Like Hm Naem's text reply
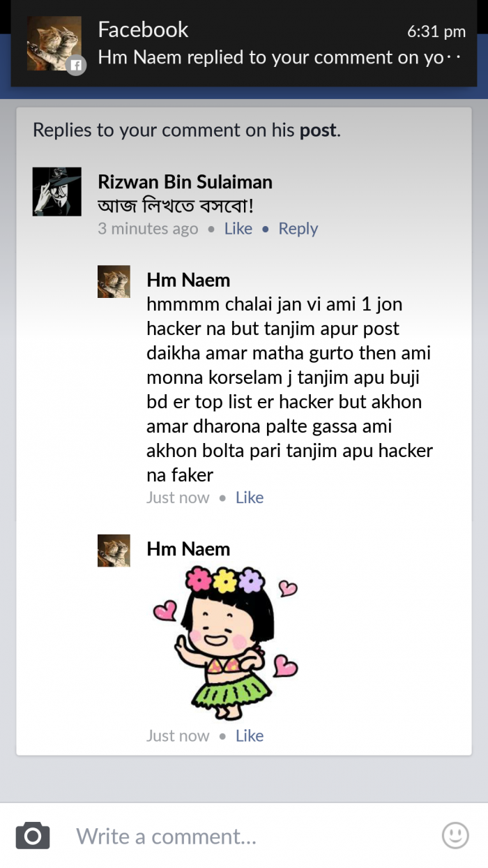 pyautogui.click(x=250, y=497)
